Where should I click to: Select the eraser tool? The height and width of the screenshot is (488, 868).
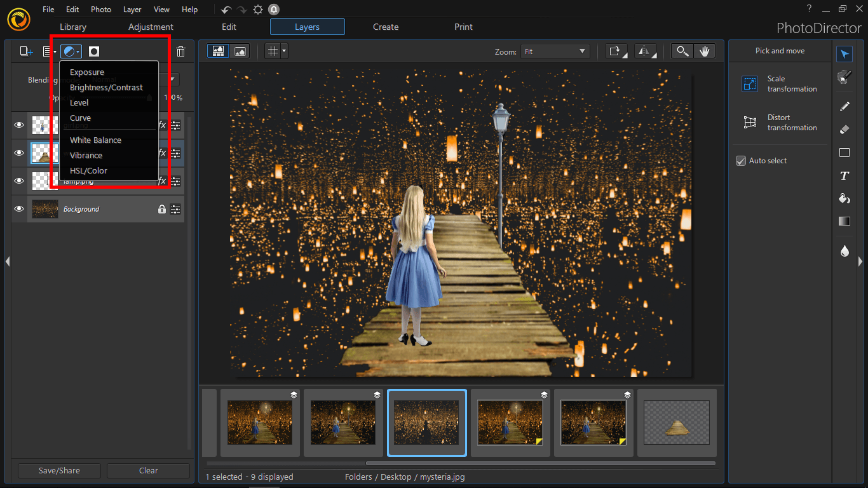click(844, 129)
